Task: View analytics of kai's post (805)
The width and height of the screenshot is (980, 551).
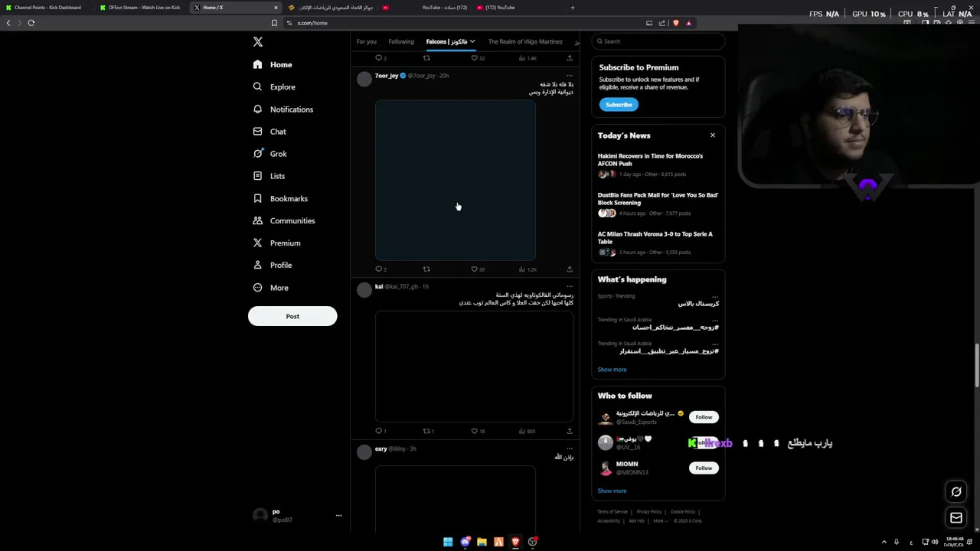Action: click(527, 431)
